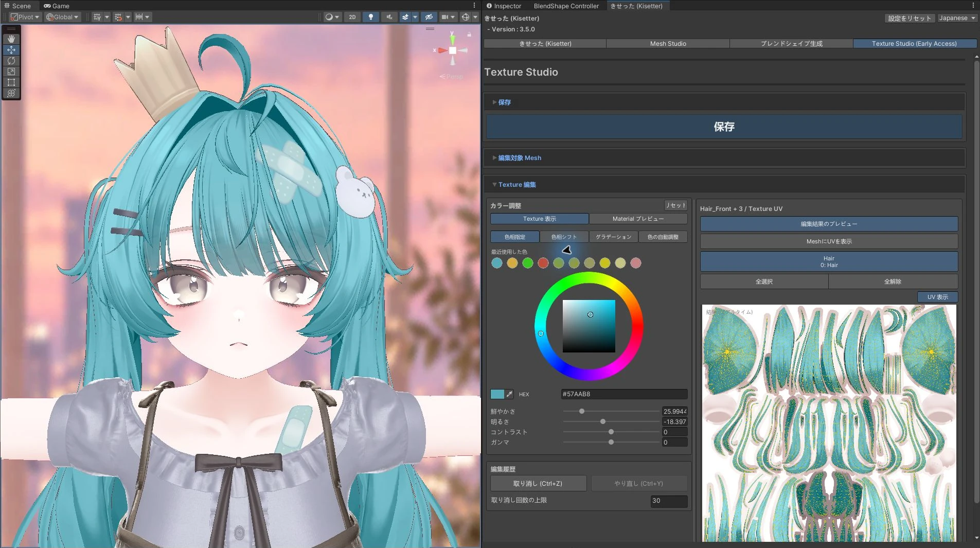Viewport: 980px width, 548px height.
Task: Select the combined Transform tool
Action: point(11,93)
